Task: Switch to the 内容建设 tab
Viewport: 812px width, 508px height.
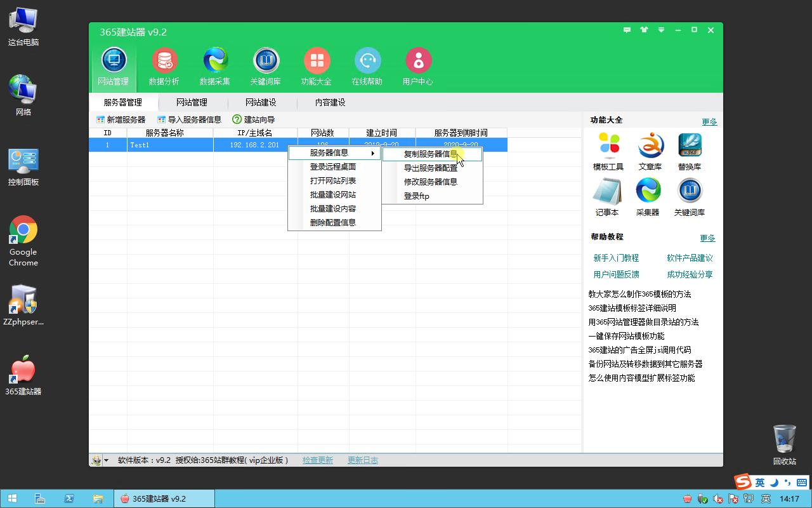Action: [331, 102]
